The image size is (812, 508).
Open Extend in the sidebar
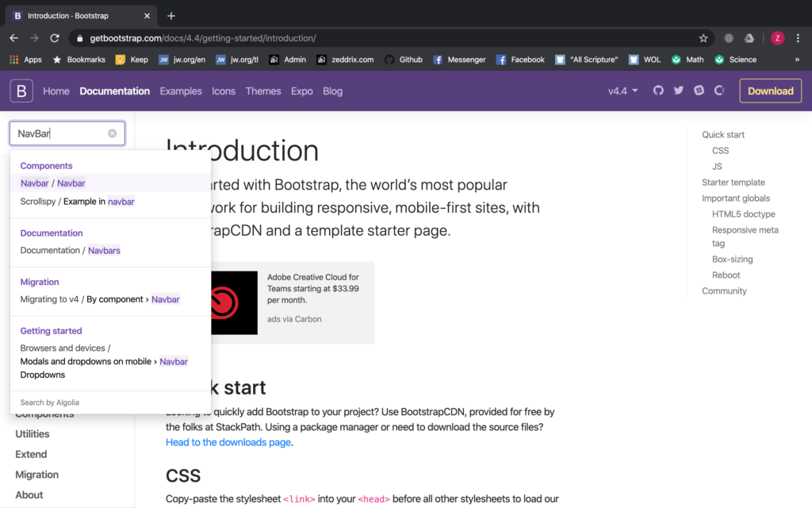pyautogui.click(x=31, y=454)
